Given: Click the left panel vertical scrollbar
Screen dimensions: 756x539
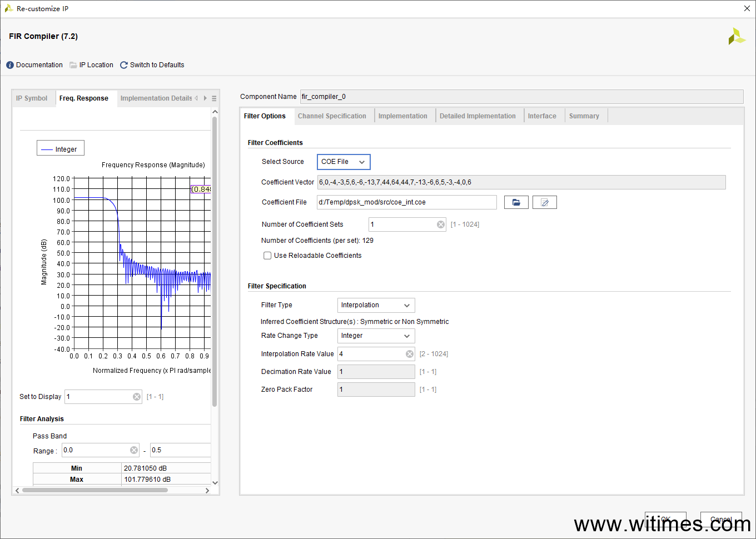Looking at the screenshot, I should pyautogui.click(x=215, y=261).
